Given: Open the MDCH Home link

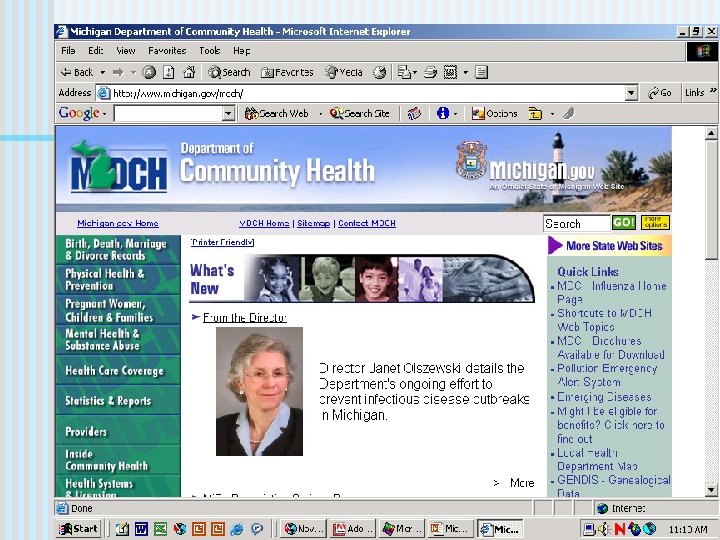Looking at the screenshot, I should 264,223.
